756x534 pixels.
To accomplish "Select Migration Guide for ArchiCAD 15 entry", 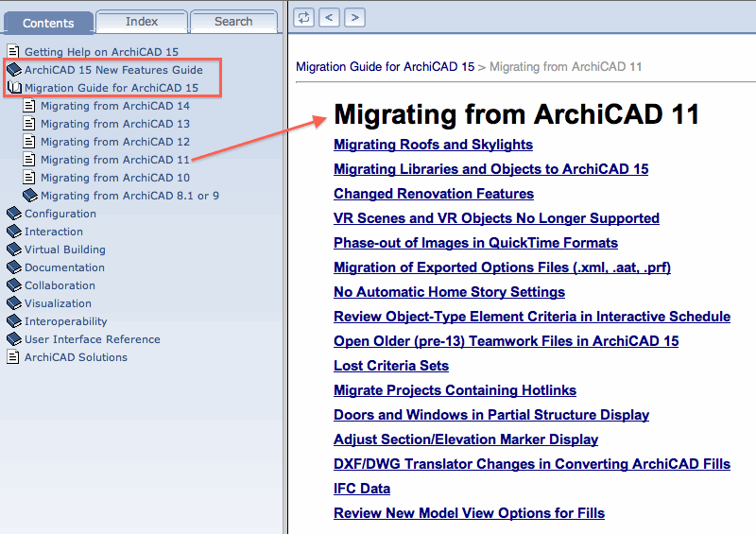I will tap(112, 87).
